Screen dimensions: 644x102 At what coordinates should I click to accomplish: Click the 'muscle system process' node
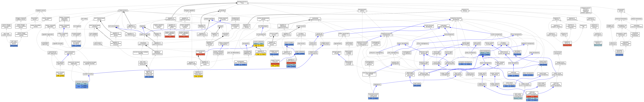click(x=274, y=34)
